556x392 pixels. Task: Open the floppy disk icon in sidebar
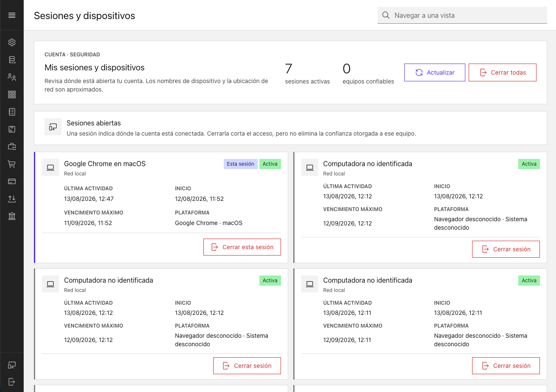(12, 129)
